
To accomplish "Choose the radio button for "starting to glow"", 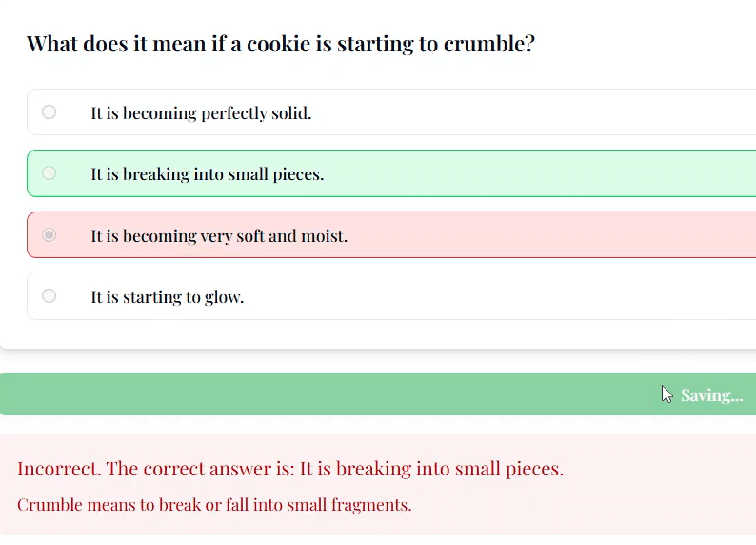I will click(50, 296).
